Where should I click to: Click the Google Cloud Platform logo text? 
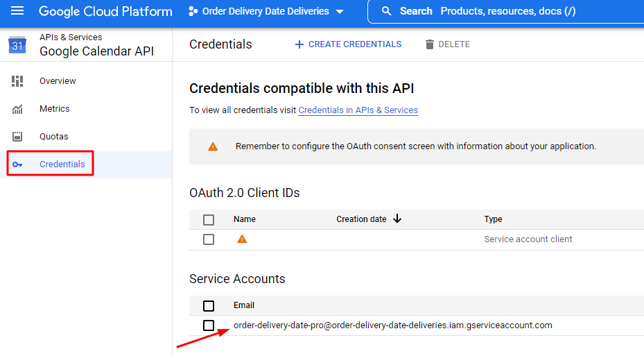click(x=105, y=12)
